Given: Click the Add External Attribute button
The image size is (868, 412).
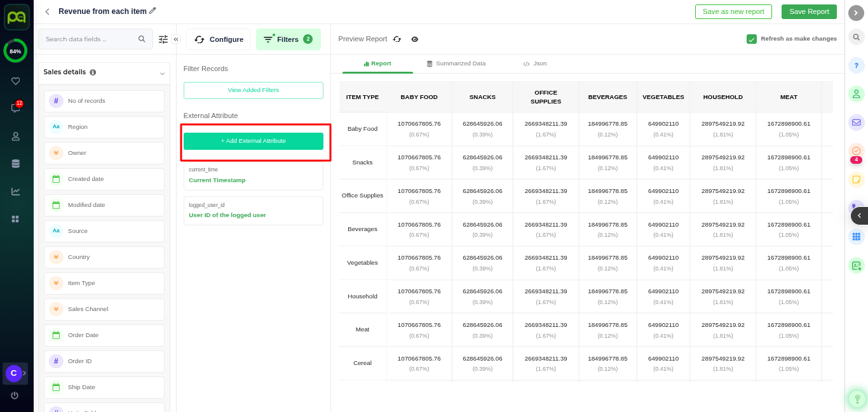Looking at the screenshot, I should [253, 141].
